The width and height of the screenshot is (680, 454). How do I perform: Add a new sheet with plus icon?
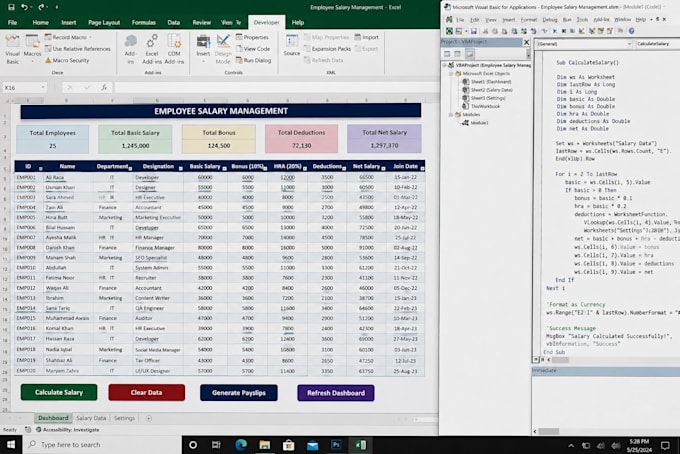(x=148, y=418)
